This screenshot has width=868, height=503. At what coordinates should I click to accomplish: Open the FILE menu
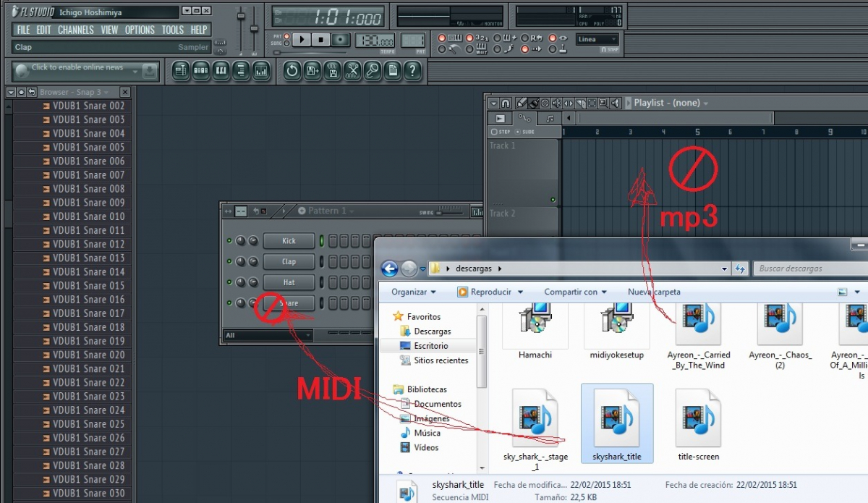click(23, 30)
